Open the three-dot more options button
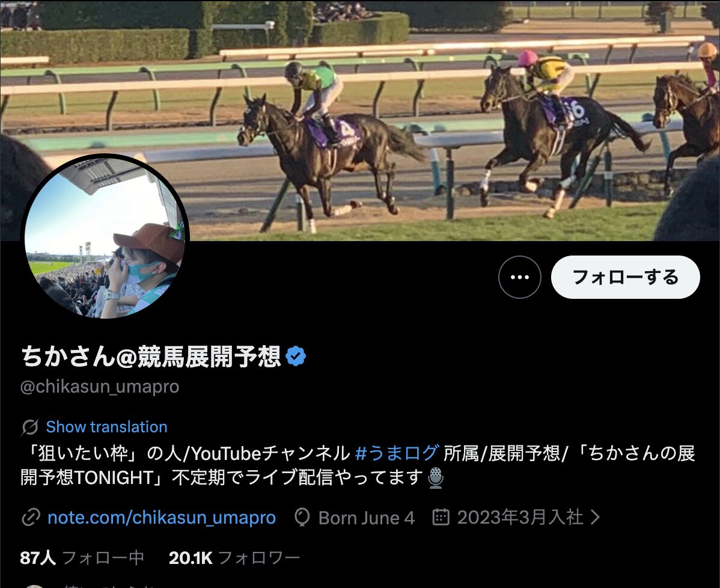The width and height of the screenshot is (720, 588). click(x=519, y=277)
